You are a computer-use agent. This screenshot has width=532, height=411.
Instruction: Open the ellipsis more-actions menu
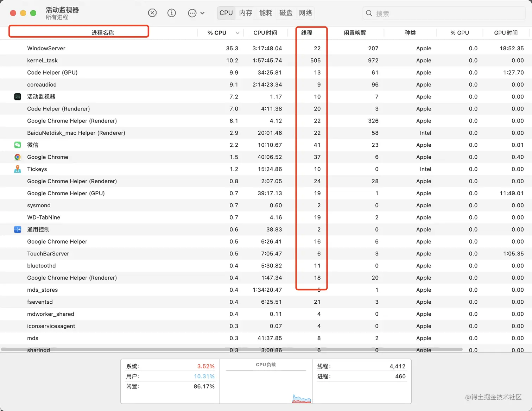(192, 13)
